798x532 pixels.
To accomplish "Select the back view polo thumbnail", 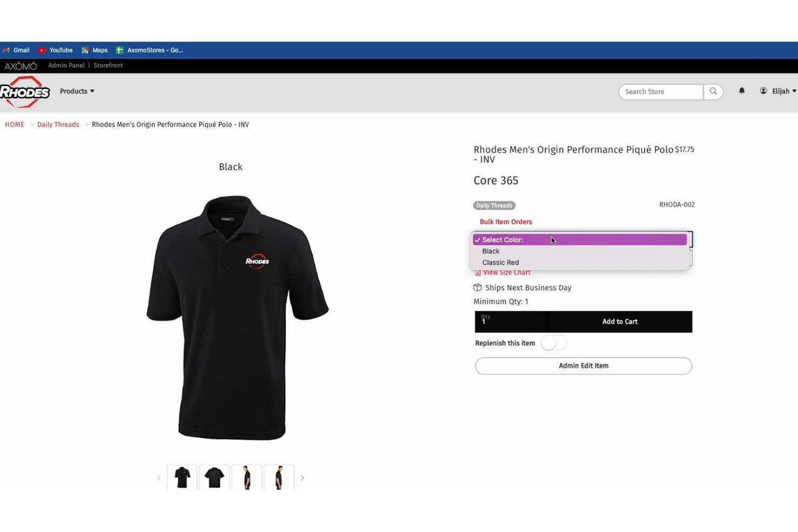I will click(x=215, y=478).
